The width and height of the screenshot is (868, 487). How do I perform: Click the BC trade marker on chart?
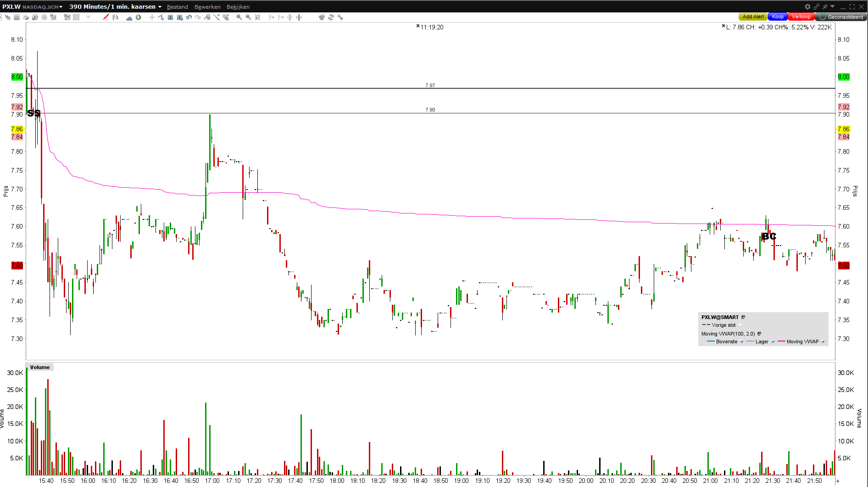click(769, 236)
